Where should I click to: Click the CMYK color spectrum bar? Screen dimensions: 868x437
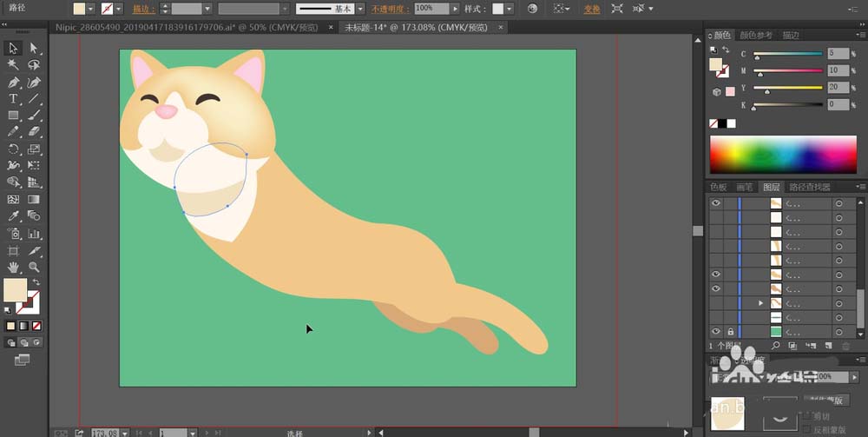pos(783,155)
